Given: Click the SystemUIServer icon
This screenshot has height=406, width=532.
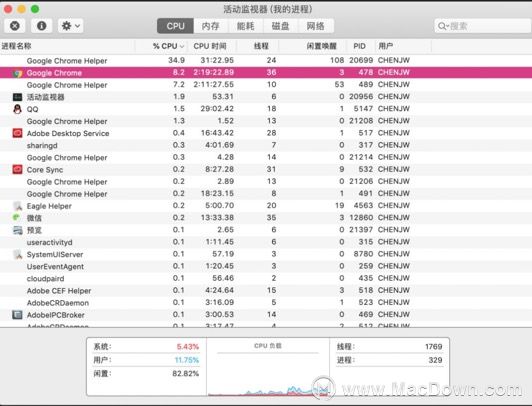Looking at the screenshot, I should [18, 254].
